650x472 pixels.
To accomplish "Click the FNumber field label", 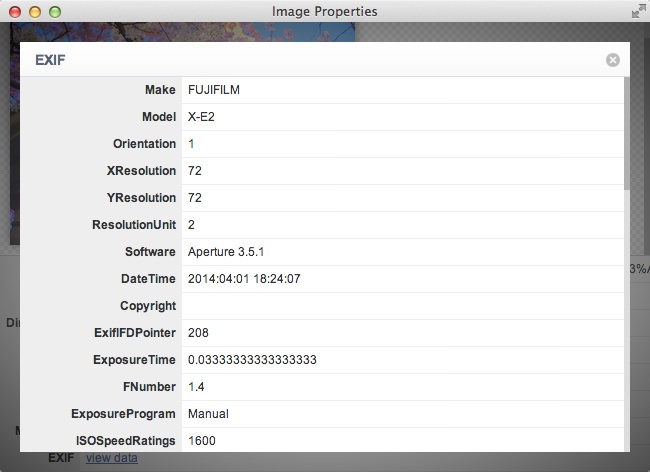I will 150,387.
